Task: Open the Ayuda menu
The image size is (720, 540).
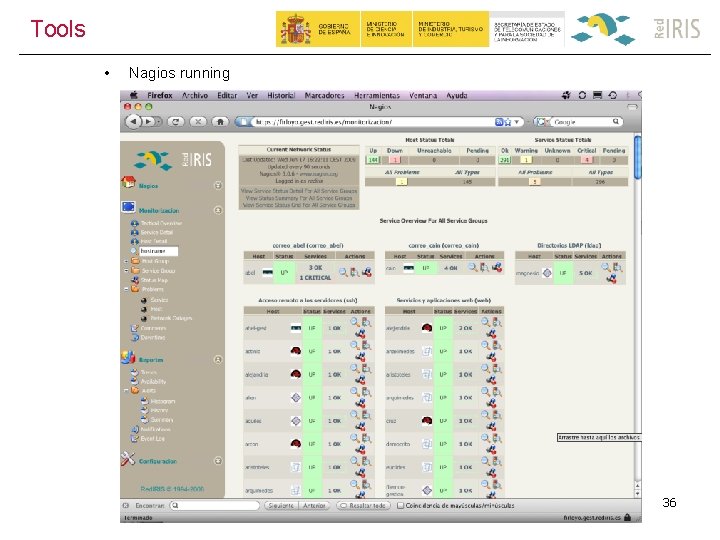Action: pos(456,95)
